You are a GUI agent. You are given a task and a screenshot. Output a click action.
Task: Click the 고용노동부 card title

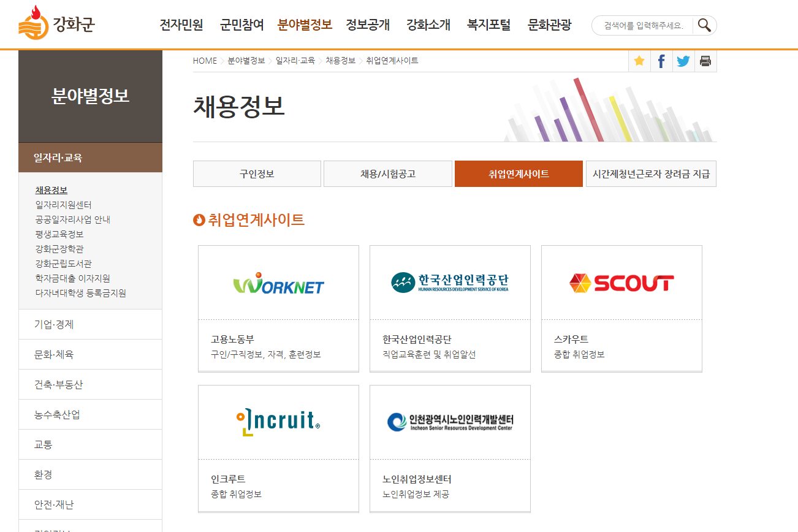(x=232, y=339)
